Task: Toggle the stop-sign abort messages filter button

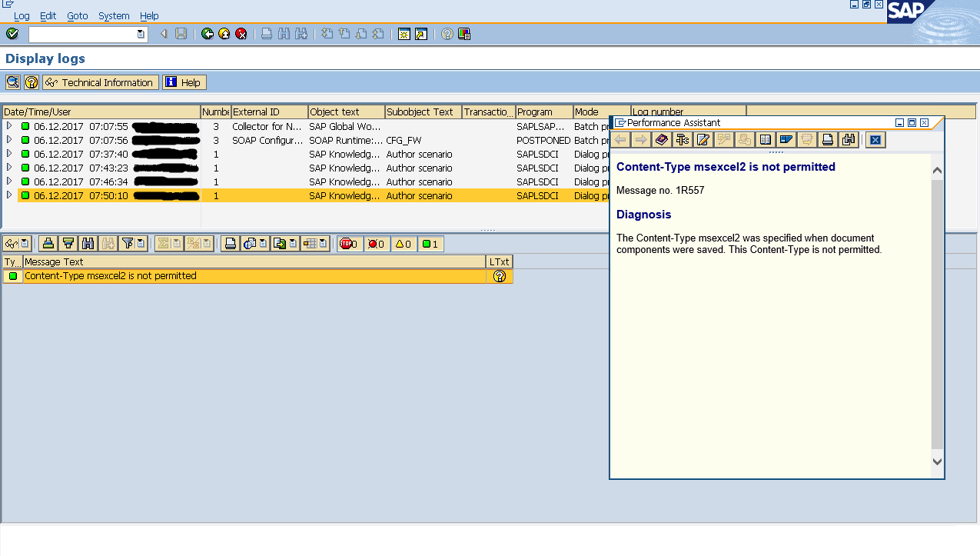Action: pos(350,244)
